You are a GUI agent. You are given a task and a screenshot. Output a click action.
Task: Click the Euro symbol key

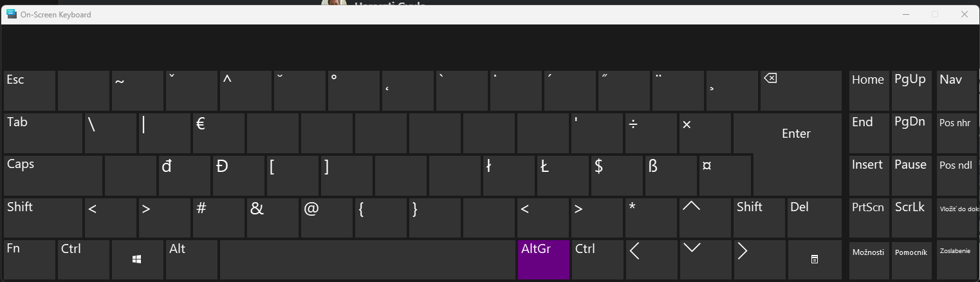click(218, 133)
